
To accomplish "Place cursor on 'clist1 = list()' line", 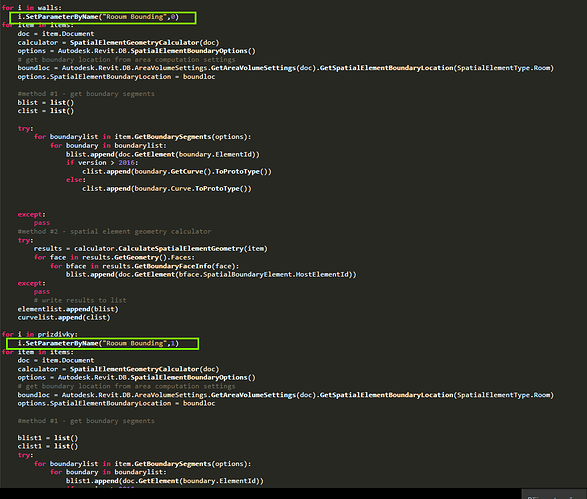I will (x=48, y=446).
